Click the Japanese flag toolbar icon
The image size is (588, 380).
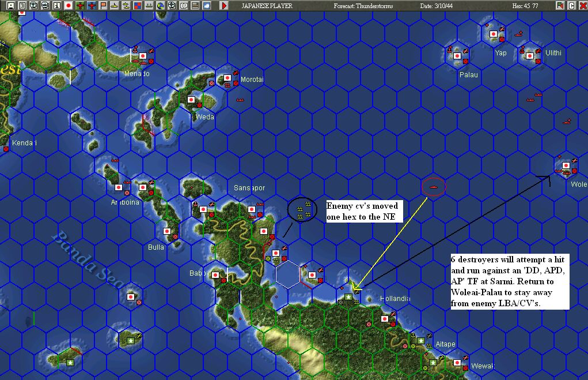(69, 6)
